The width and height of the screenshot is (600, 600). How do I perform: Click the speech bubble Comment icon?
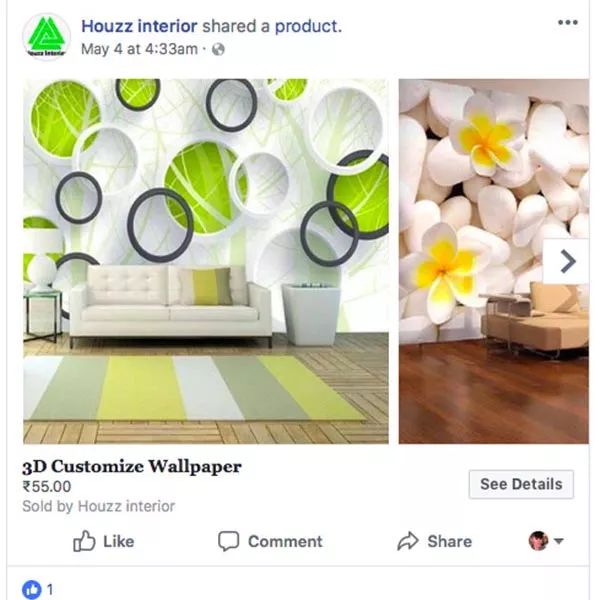coord(228,541)
